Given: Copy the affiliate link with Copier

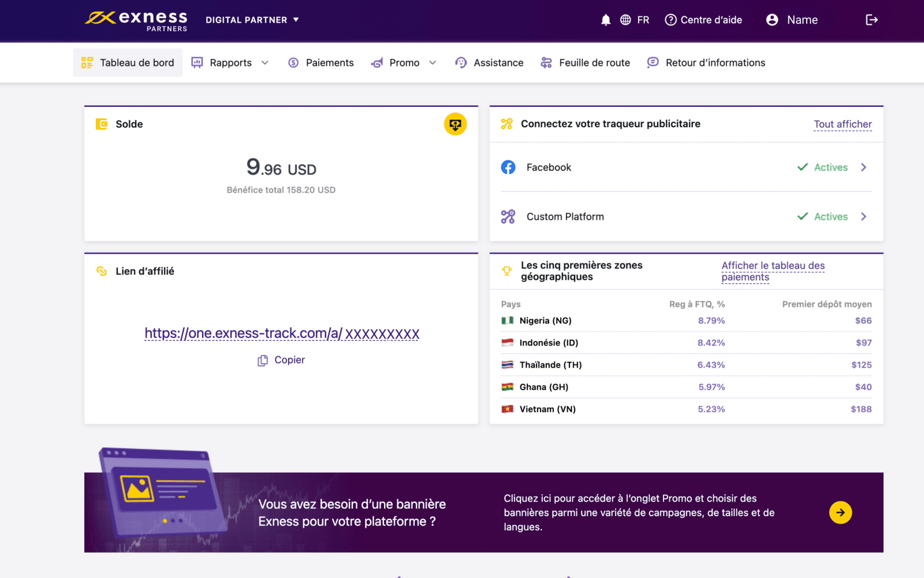Looking at the screenshot, I should [282, 360].
